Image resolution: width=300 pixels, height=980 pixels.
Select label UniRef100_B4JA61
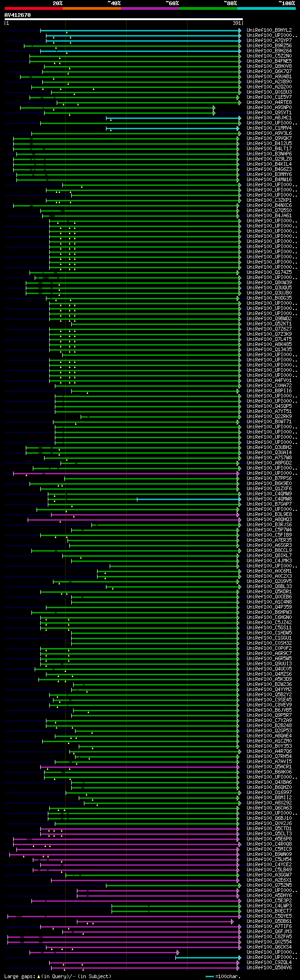[269, 216]
